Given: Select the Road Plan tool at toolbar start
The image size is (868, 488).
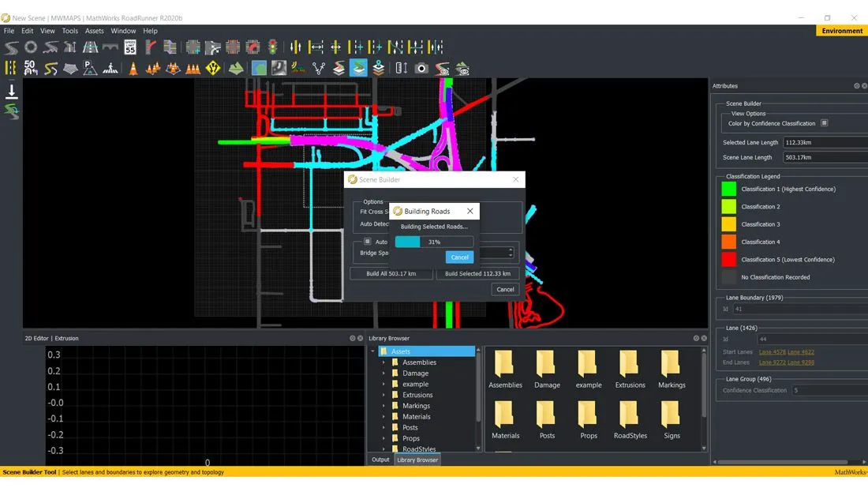Looking at the screenshot, I should pos(11,47).
